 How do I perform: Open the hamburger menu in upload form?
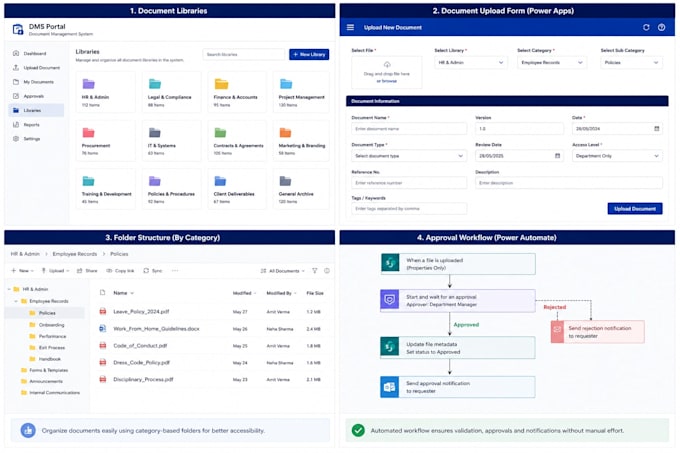point(350,27)
